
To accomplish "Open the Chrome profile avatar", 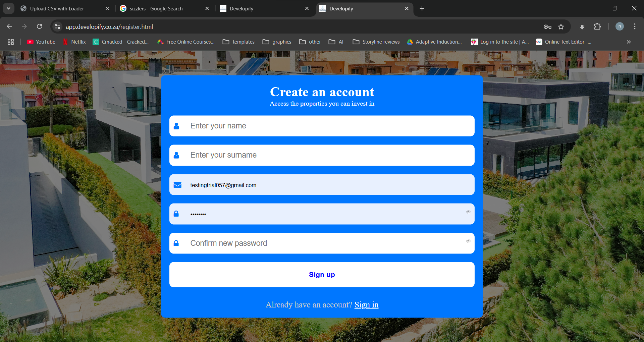I will (620, 26).
